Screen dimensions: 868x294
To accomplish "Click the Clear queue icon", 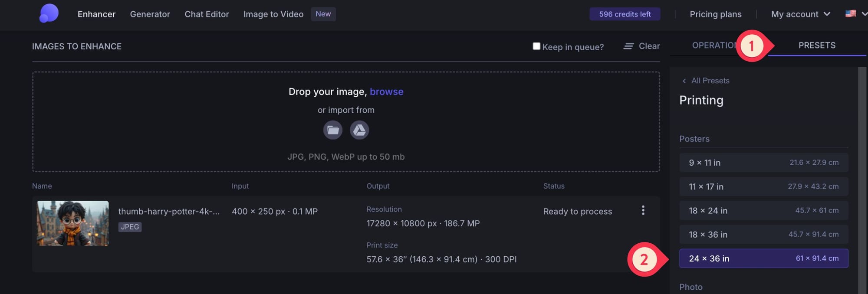I will (628, 46).
